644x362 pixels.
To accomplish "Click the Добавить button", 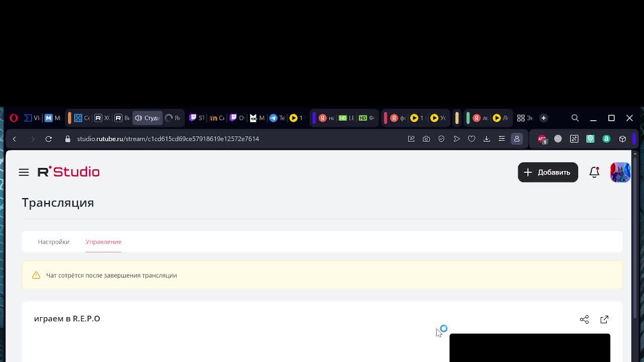I will (548, 172).
